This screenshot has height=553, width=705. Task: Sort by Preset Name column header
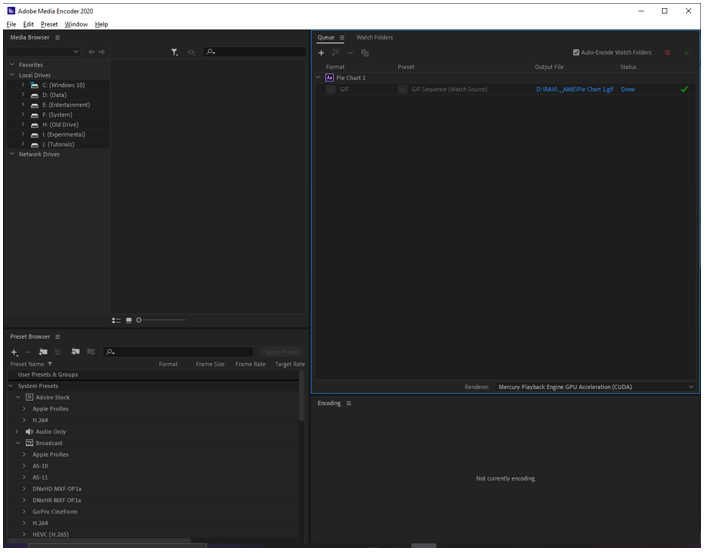(x=27, y=364)
